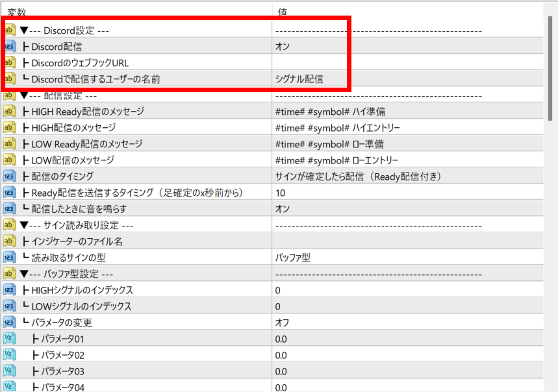Click the integer icon beside 配信のタイミング
Screen dimensions: 558x392
[x=9, y=177]
